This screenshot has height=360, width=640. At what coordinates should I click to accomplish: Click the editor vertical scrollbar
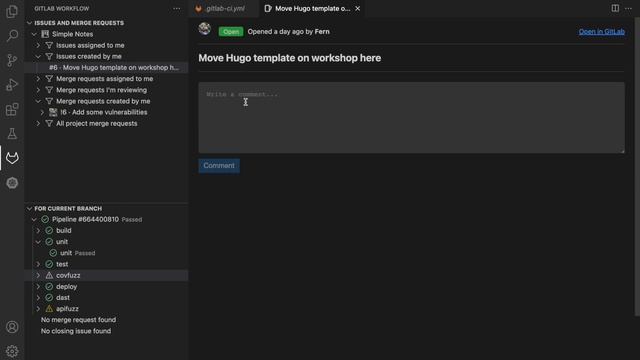(637, 167)
